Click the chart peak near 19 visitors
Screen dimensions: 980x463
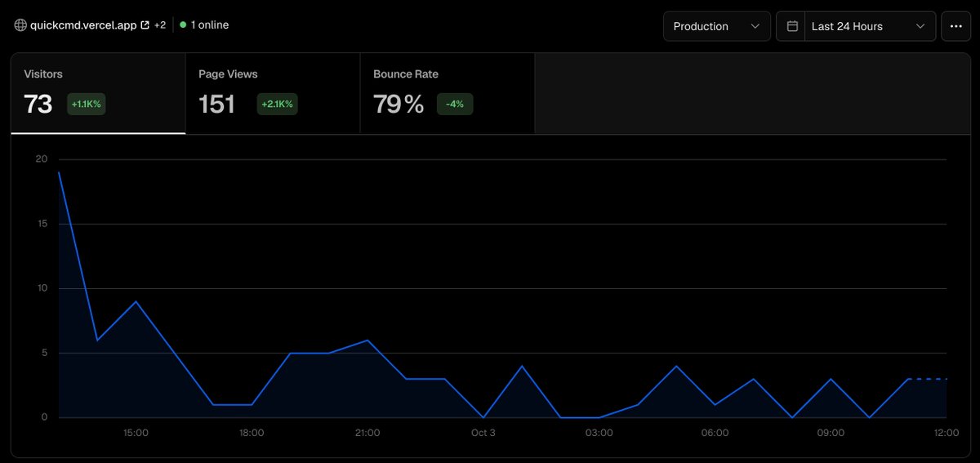[59, 172]
